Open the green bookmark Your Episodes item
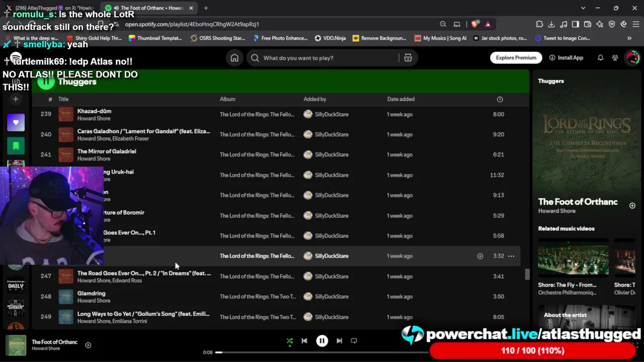The image size is (644, 362). [16, 146]
